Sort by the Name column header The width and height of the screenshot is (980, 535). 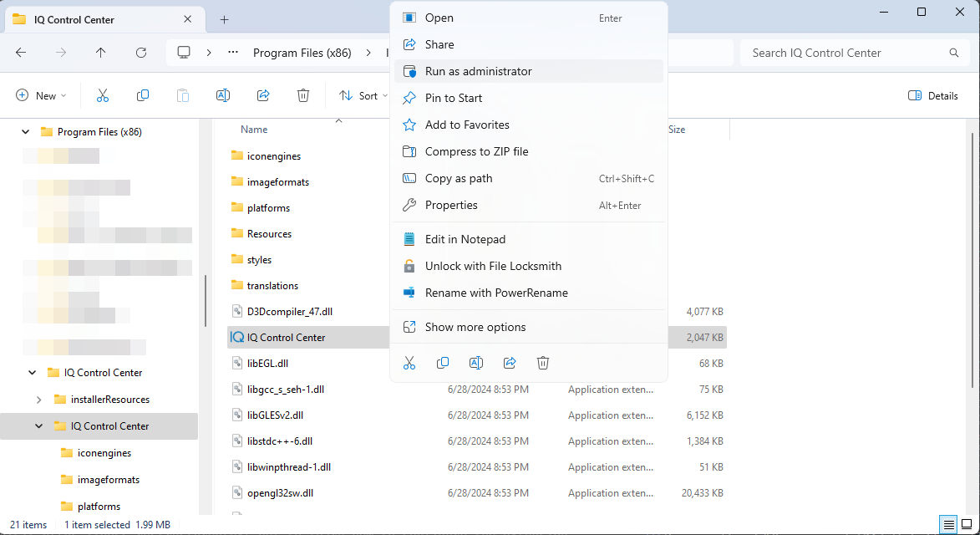point(254,130)
